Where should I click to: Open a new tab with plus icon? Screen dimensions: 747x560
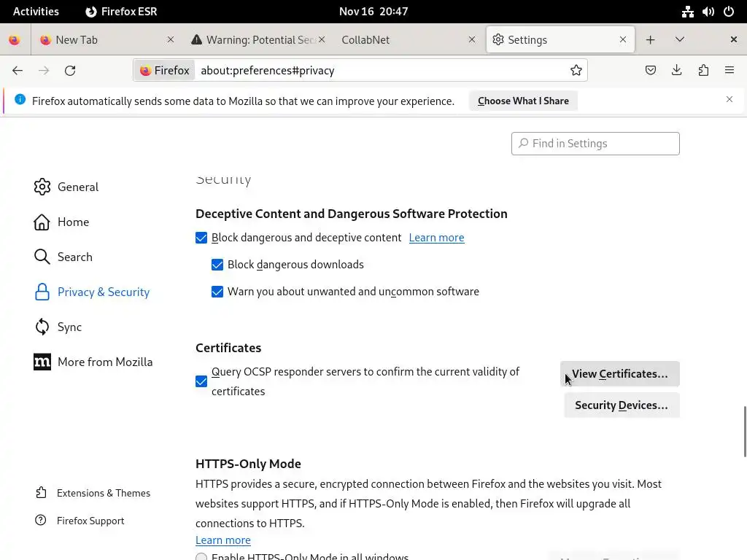pyautogui.click(x=650, y=39)
